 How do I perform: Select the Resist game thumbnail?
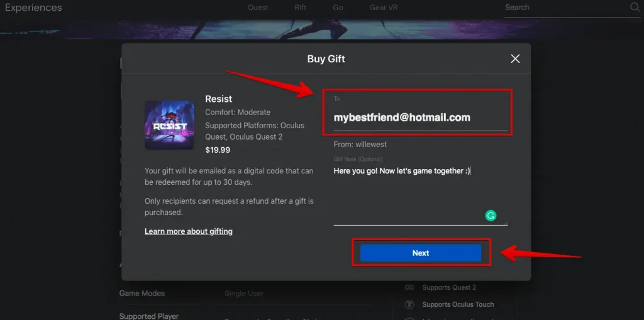point(169,125)
